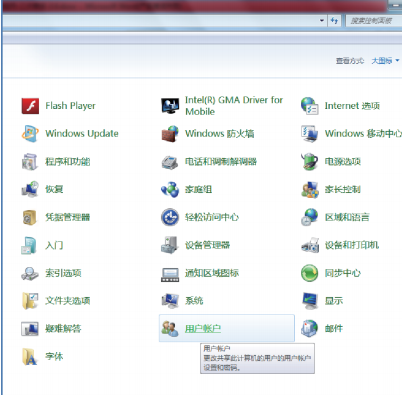
Task: Click the 电话和调制解调器 phone icon
Action: click(170, 162)
